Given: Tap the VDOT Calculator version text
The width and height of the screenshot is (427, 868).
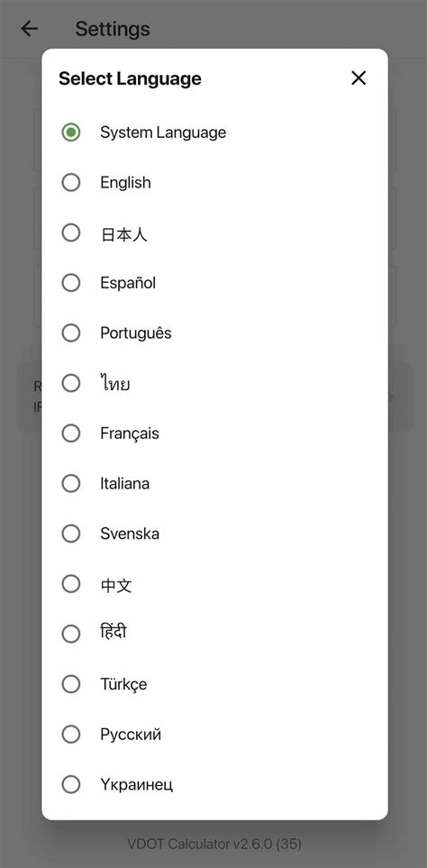Looking at the screenshot, I should point(214,844).
